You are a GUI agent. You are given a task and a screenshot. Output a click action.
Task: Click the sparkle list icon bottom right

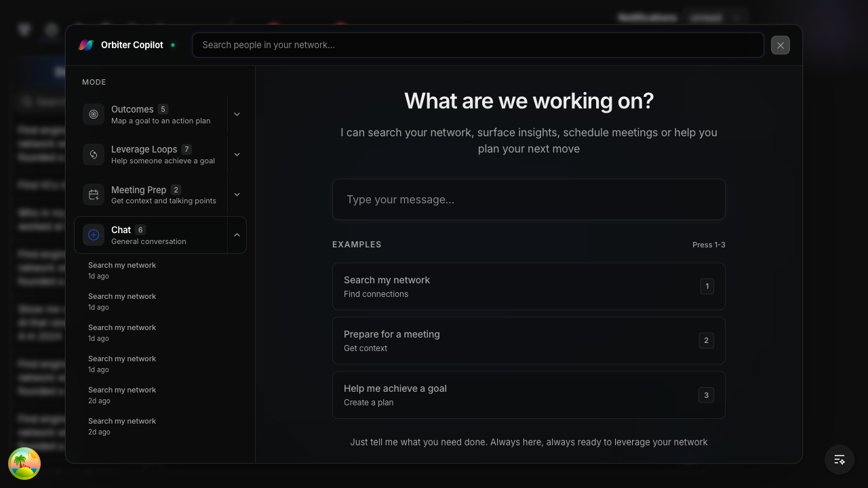tap(840, 460)
